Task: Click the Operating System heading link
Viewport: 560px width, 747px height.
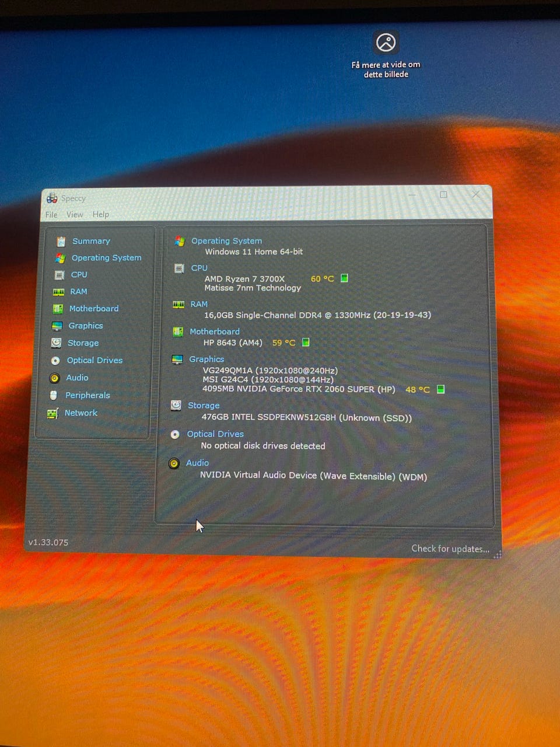Action: (x=226, y=241)
